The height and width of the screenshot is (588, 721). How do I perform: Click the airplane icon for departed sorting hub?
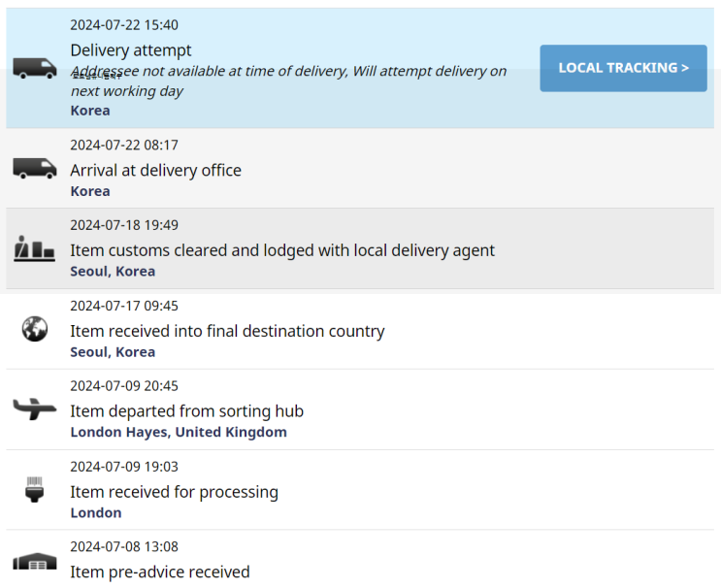coord(35,408)
